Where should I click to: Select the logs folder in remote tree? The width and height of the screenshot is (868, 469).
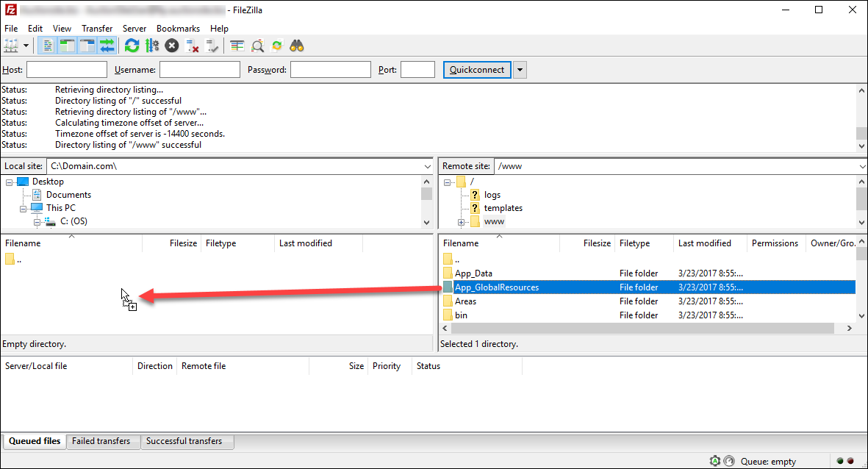pos(492,195)
